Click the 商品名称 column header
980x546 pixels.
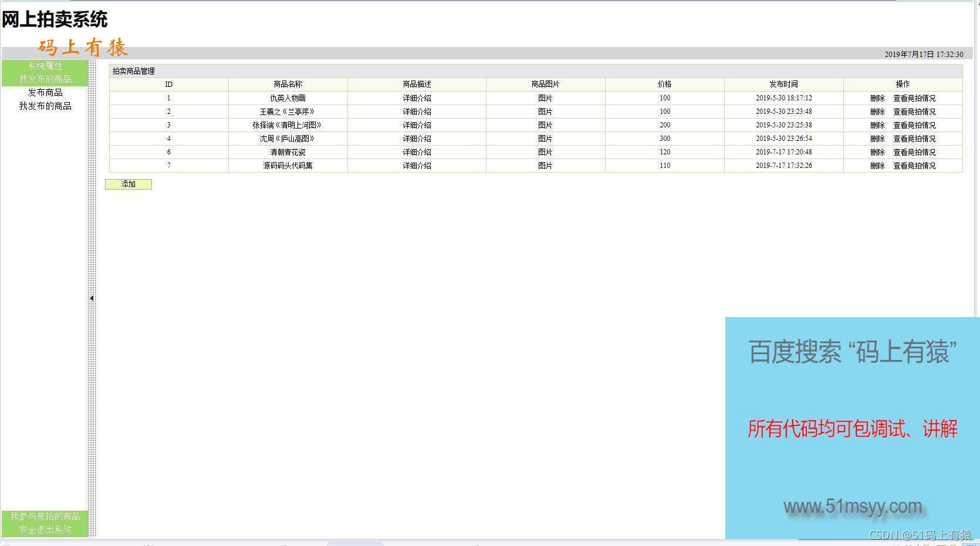tap(288, 85)
